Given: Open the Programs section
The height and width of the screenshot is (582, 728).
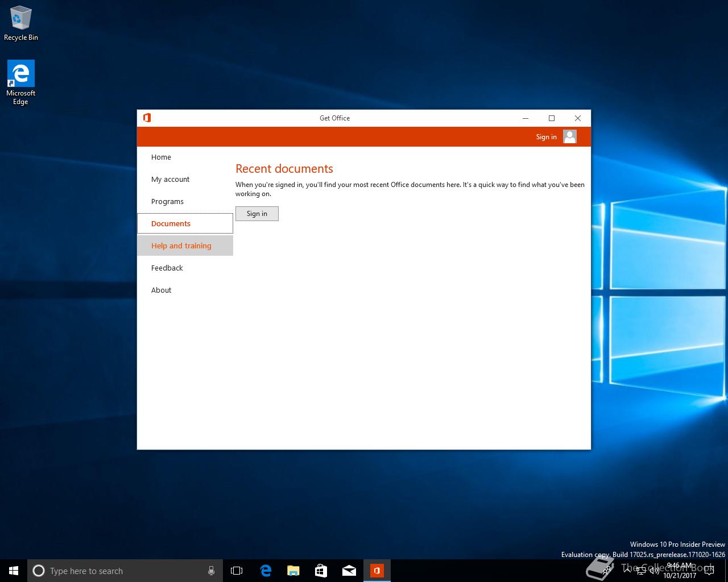Looking at the screenshot, I should tap(185, 201).
